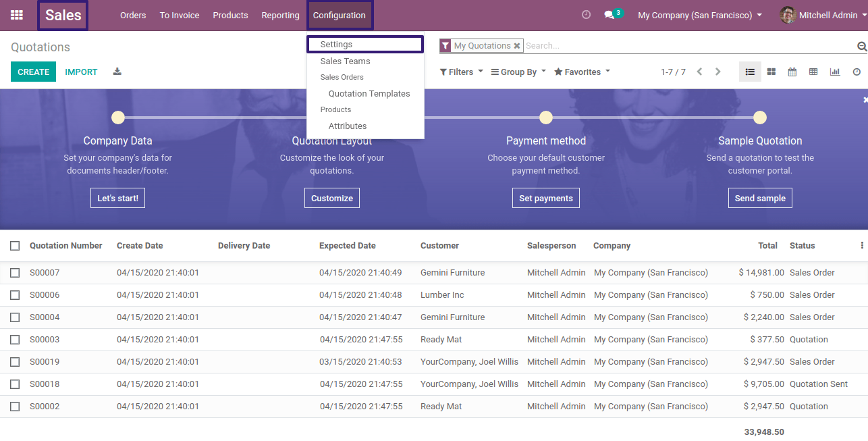
Task: Click the download export icon
Action: 117,72
